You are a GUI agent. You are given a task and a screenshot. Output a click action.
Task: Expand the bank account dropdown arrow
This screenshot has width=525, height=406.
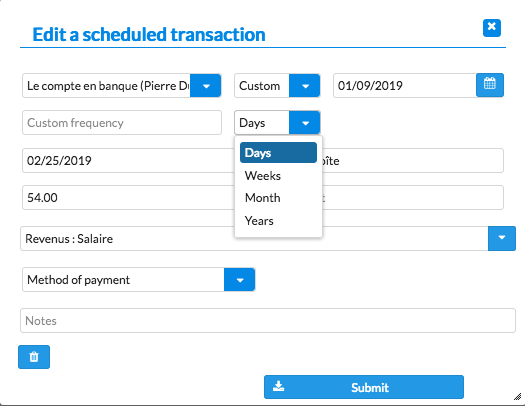206,86
